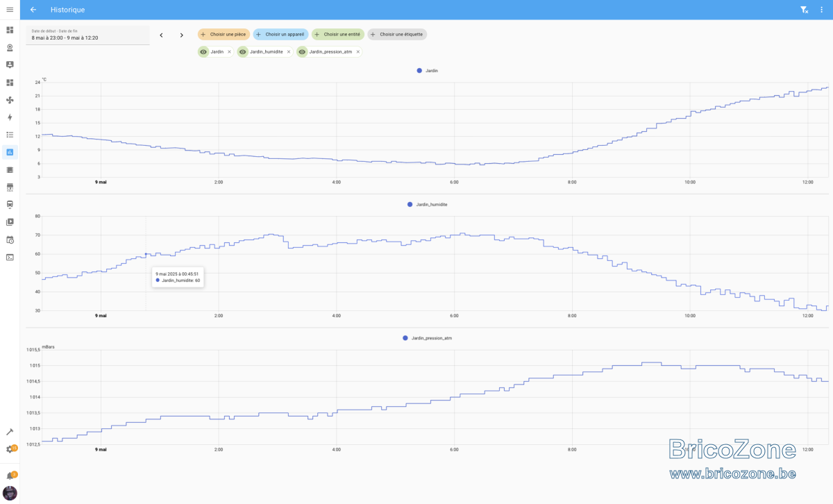This screenshot has width=833, height=504.
Task: Toggle visibility eye of Jardin chip
Action: click(203, 51)
